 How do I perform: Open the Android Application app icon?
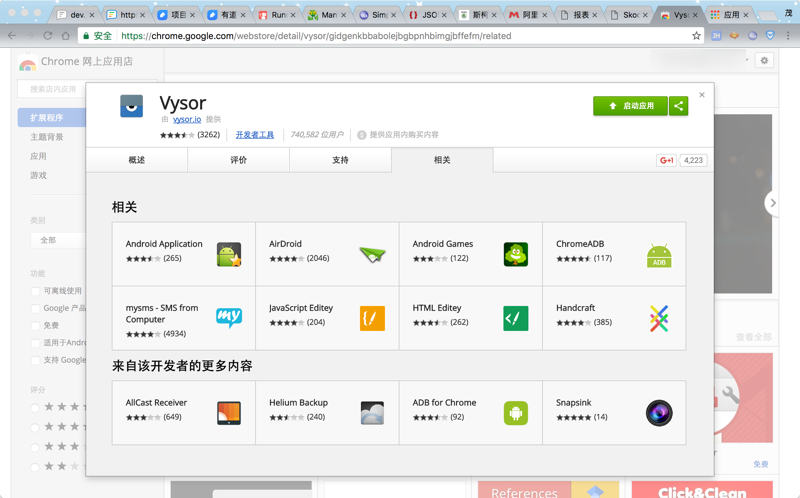coord(229,254)
